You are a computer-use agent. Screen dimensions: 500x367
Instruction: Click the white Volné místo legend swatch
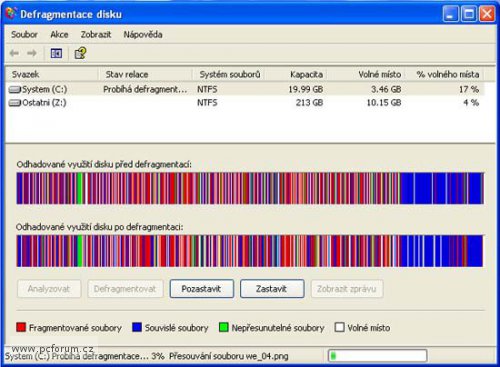click(339, 327)
